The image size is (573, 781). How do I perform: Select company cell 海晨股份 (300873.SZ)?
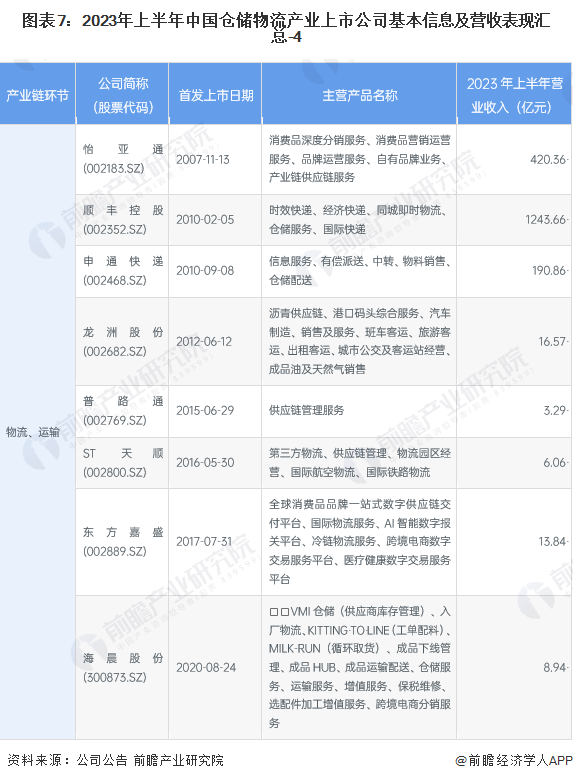(x=123, y=667)
